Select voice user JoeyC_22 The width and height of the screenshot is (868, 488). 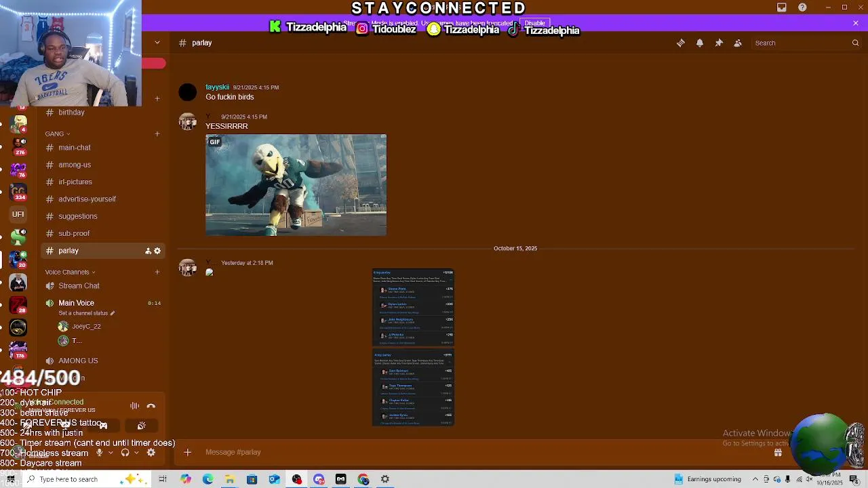(86, 327)
